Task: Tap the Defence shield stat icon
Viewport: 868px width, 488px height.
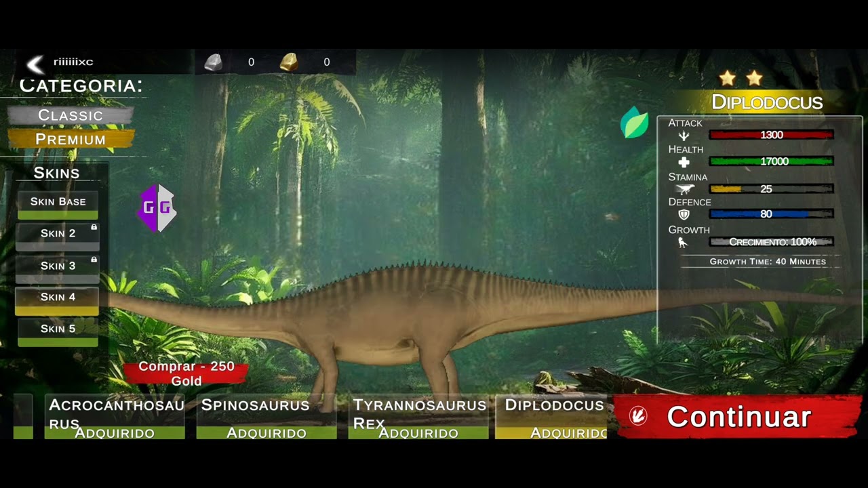Action: pos(684,215)
